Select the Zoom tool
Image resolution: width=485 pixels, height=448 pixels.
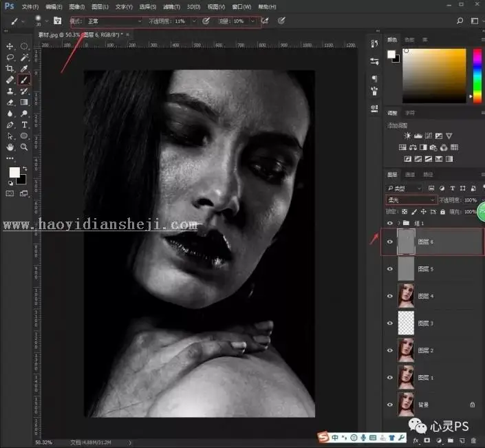(x=24, y=147)
